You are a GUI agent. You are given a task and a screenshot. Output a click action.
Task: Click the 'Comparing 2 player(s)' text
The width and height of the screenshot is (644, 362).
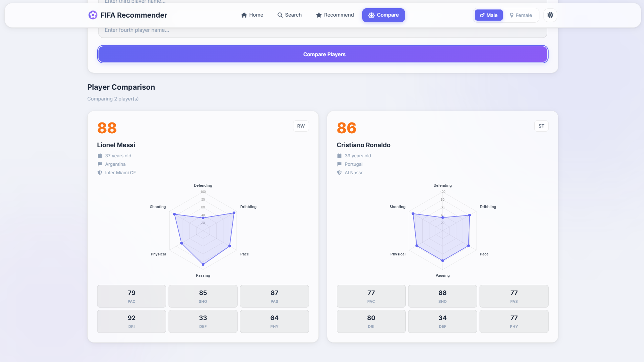[x=113, y=99]
